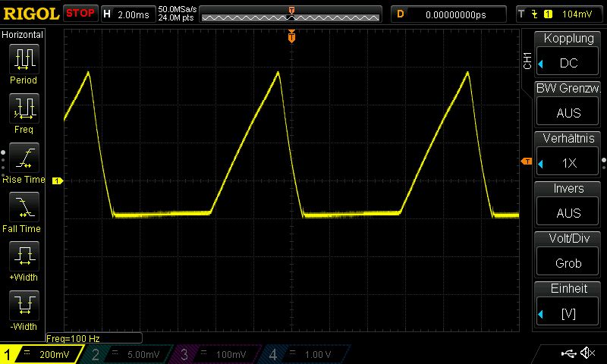607x364 pixels.
Task: Click the trigger channel 1 source badge
Action: pos(548,14)
